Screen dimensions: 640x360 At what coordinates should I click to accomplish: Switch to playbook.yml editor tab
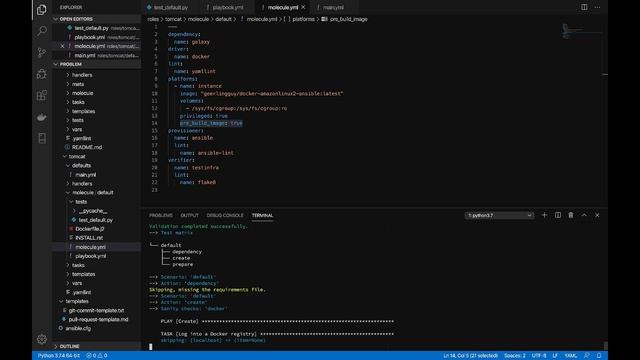(x=228, y=7)
